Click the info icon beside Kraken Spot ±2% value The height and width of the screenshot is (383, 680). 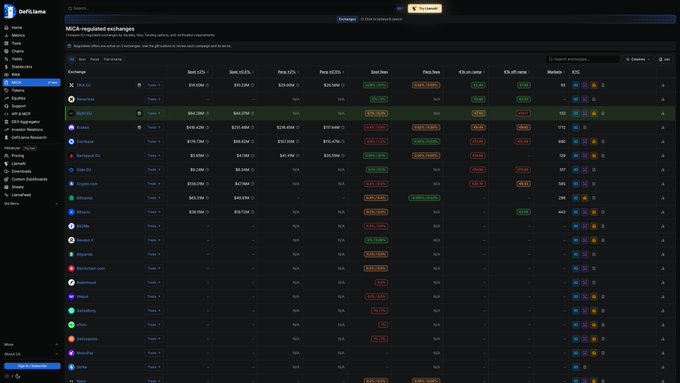coord(207,128)
